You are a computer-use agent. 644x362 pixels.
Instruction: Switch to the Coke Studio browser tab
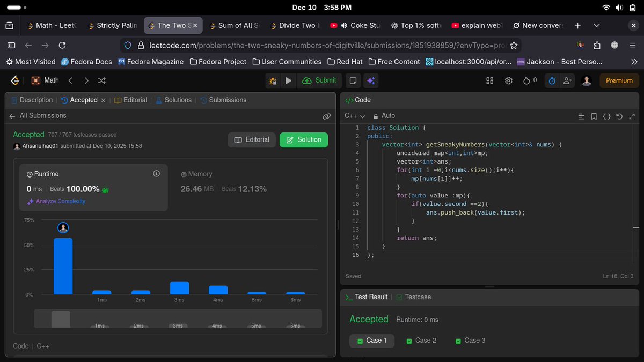coord(355,25)
